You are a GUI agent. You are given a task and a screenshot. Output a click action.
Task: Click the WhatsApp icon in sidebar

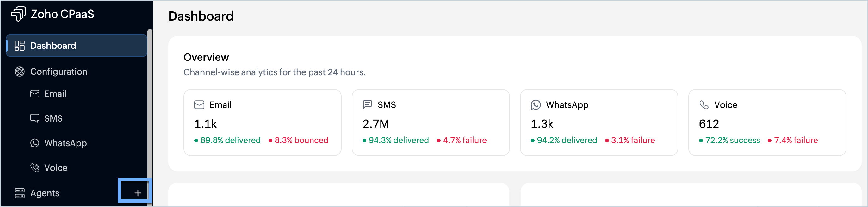point(35,143)
